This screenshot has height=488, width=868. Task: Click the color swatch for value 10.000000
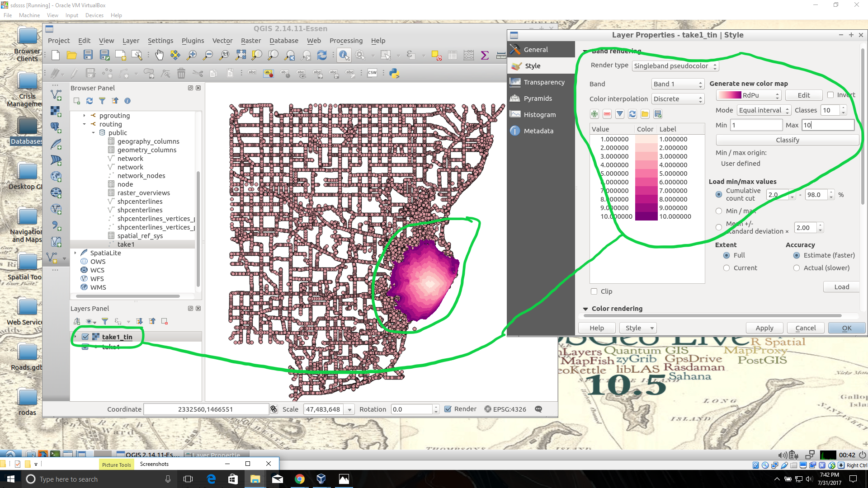click(646, 216)
